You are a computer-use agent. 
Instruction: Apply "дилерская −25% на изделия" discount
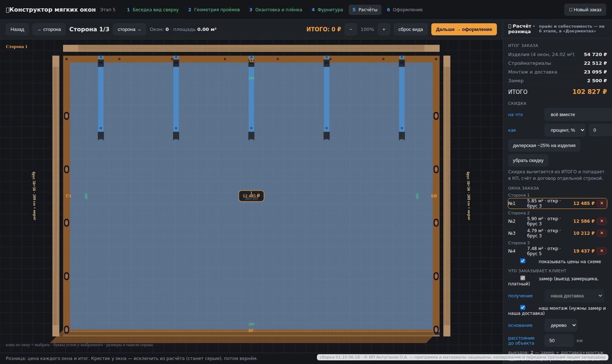(x=544, y=146)
